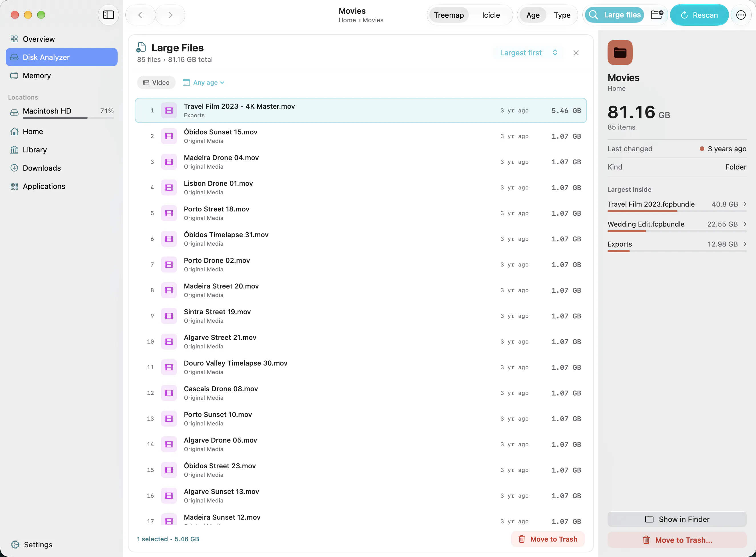Go back with the left arrow

(x=140, y=15)
